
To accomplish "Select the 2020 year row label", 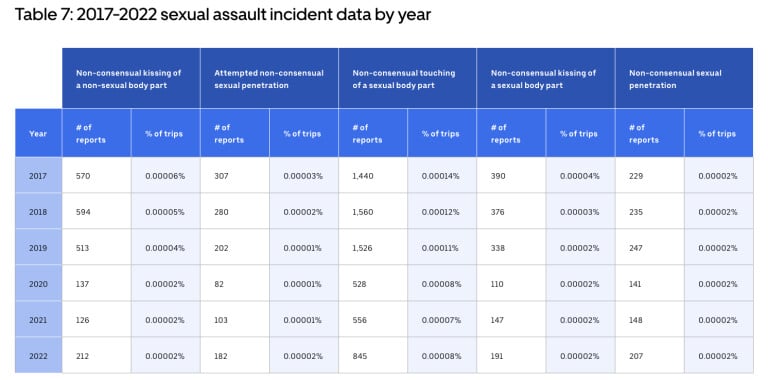I will [38, 284].
